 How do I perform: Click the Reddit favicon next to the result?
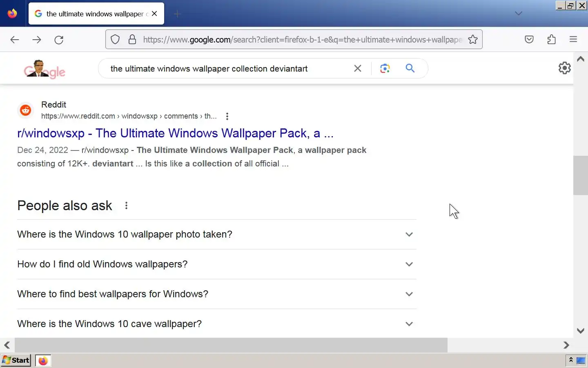point(26,110)
